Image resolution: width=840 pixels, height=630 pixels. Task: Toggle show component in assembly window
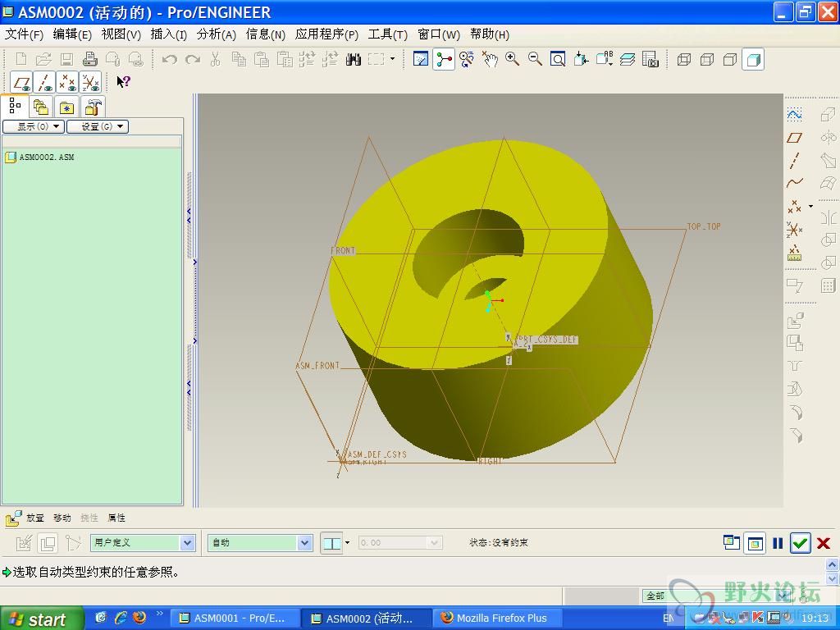click(755, 543)
